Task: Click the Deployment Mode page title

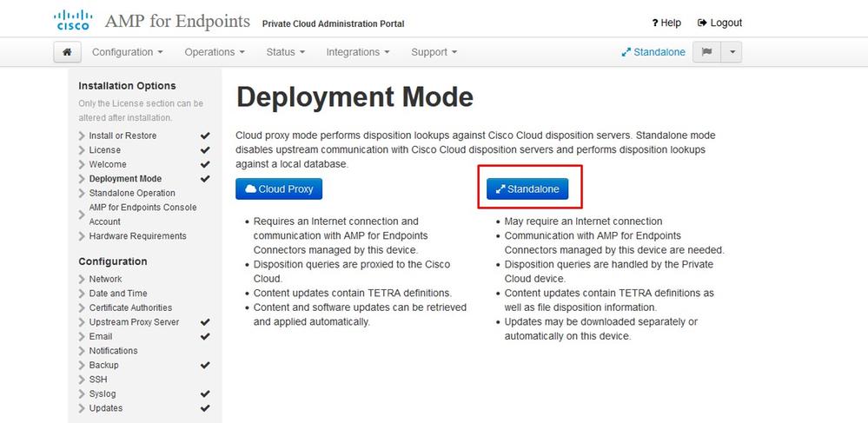Action: click(x=354, y=97)
